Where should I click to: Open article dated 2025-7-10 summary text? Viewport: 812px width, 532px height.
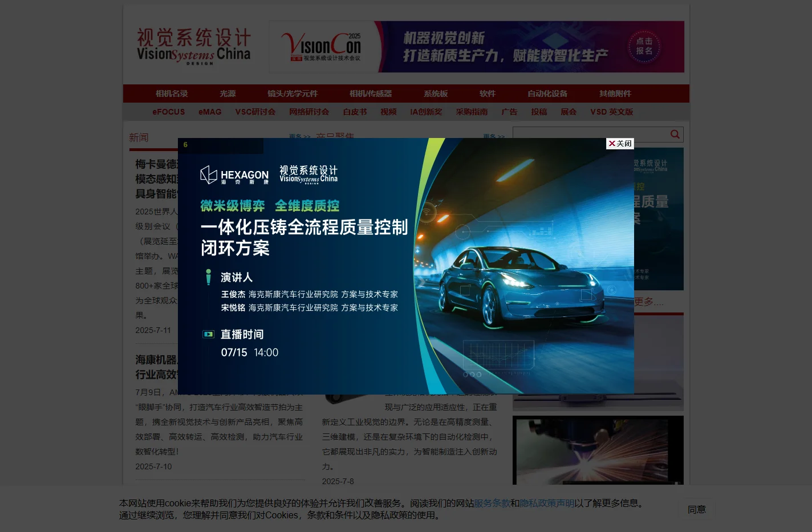[x=220, y=422]
